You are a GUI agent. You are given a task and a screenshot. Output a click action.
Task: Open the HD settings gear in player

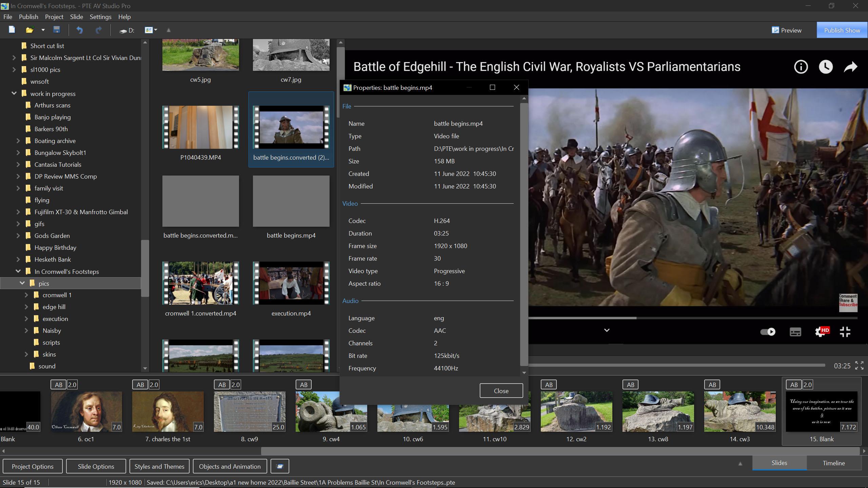[x=821, y=332]
